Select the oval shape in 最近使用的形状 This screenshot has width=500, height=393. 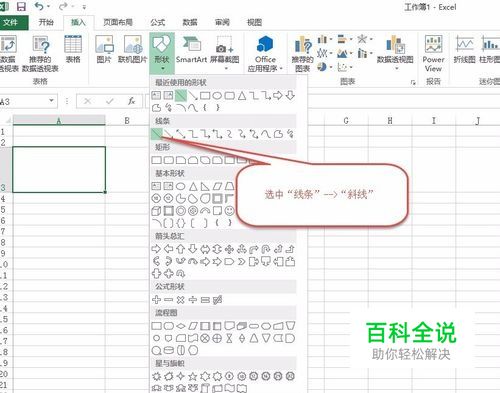(217, 96)
